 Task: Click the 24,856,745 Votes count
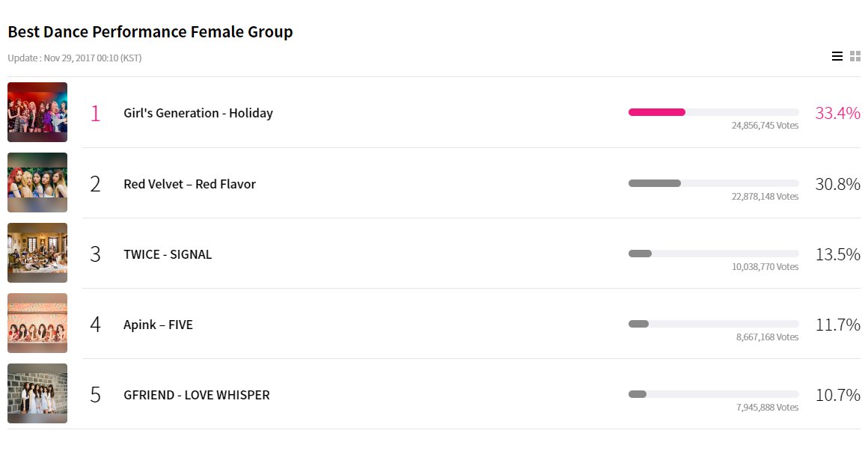tap(765, 126)
